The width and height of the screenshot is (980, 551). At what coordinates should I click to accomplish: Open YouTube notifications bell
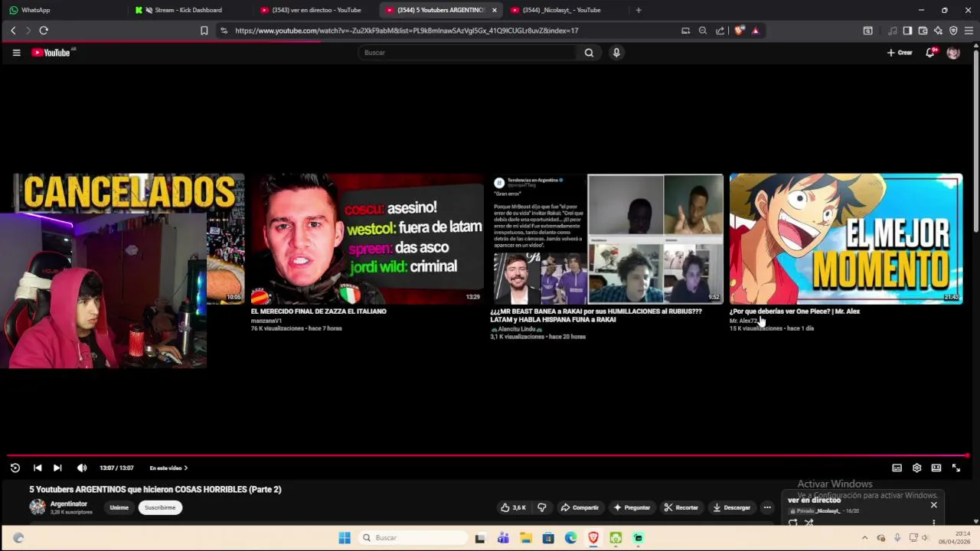930,53
